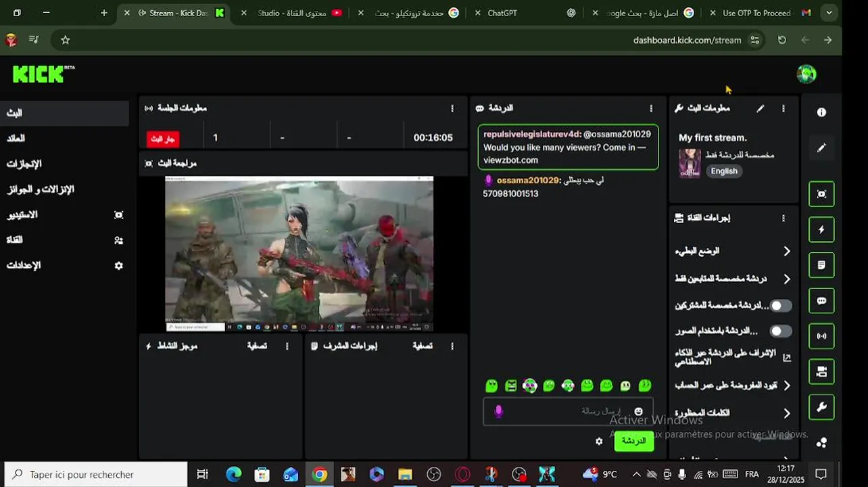
Task: Open the AI chat moderation external link
Action: tap(787, 357)
